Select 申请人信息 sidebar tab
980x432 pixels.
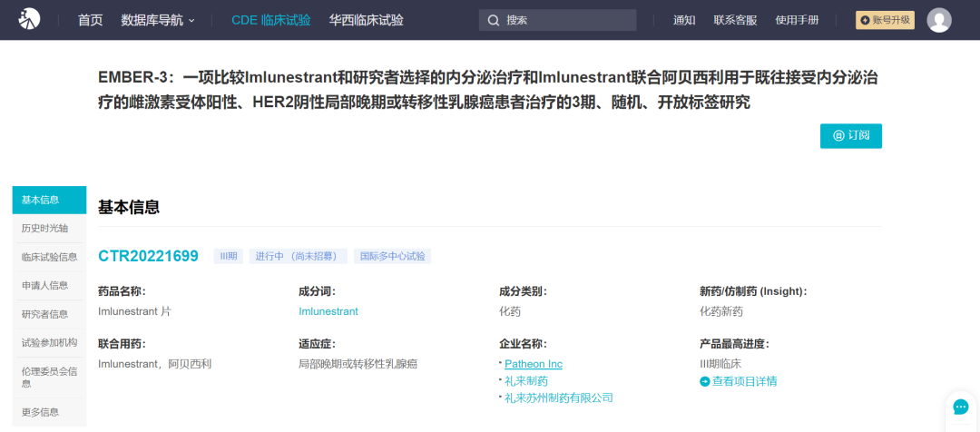(x=49, y=286)
